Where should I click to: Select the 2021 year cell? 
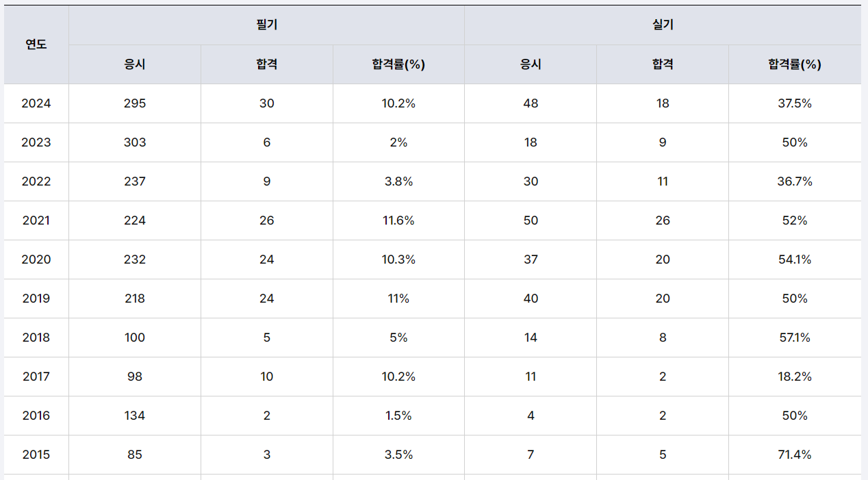point(36,220)
